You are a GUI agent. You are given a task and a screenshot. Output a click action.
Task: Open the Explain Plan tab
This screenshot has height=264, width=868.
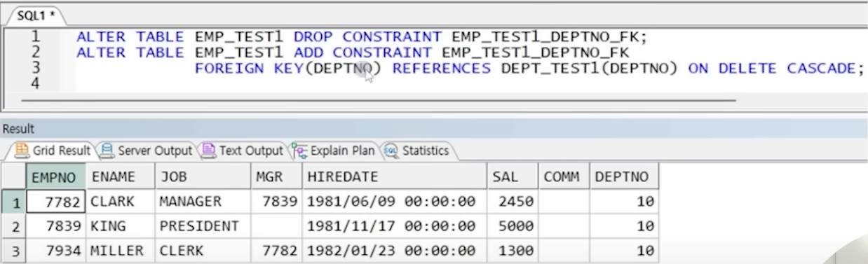tap(334, 151)
